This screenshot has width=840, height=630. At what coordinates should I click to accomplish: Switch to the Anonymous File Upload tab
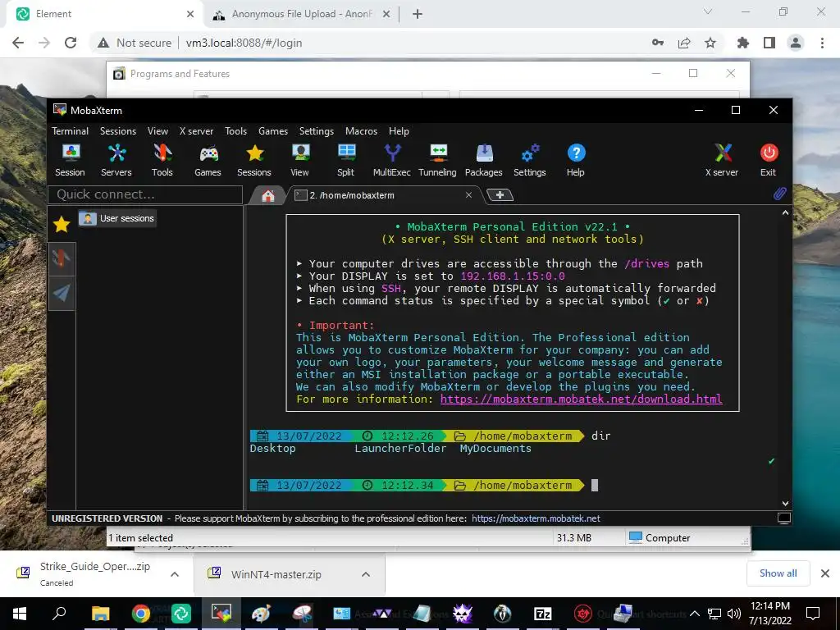[302, 14]
